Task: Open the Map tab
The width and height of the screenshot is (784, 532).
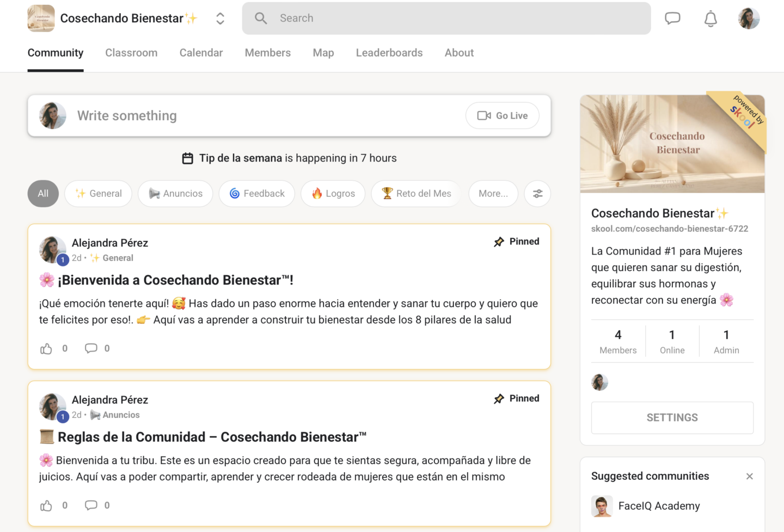Action: pyautogui.click(x=323, y=53)
